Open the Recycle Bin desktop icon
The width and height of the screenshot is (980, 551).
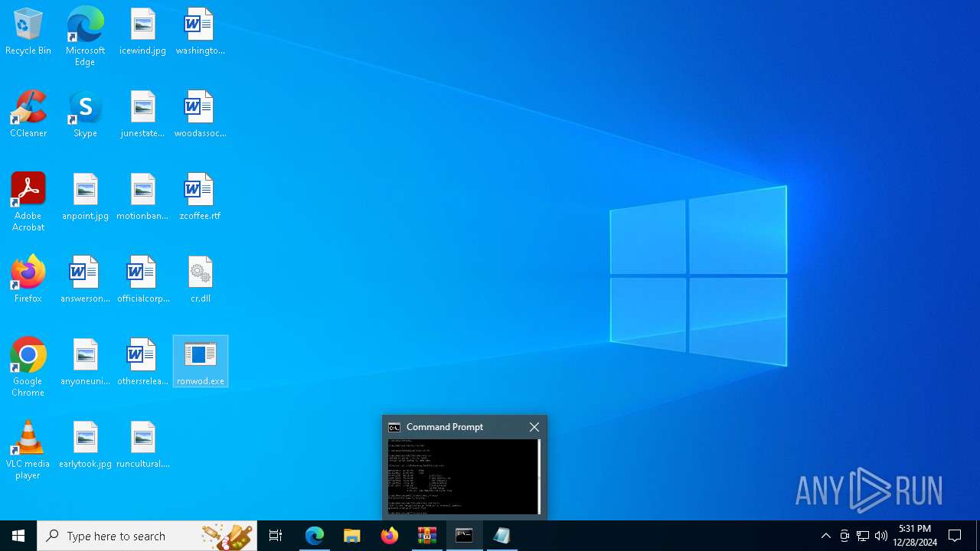[28, 32]
